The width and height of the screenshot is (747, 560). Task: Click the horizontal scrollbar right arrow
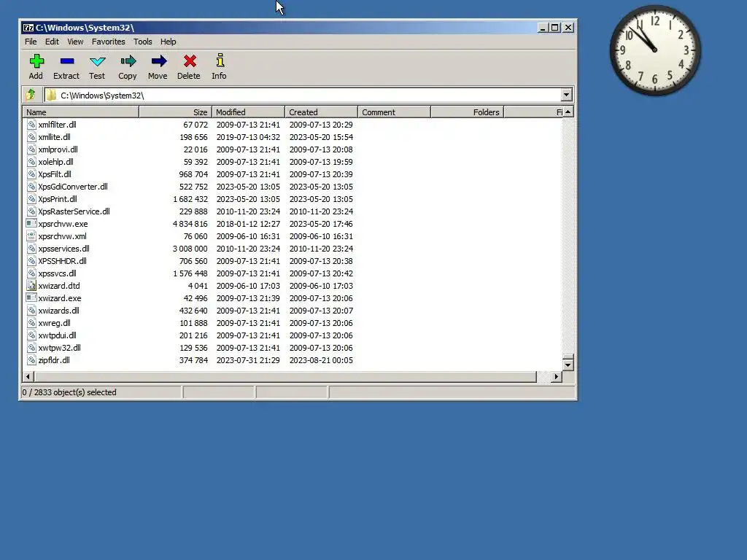click(556, 377)
